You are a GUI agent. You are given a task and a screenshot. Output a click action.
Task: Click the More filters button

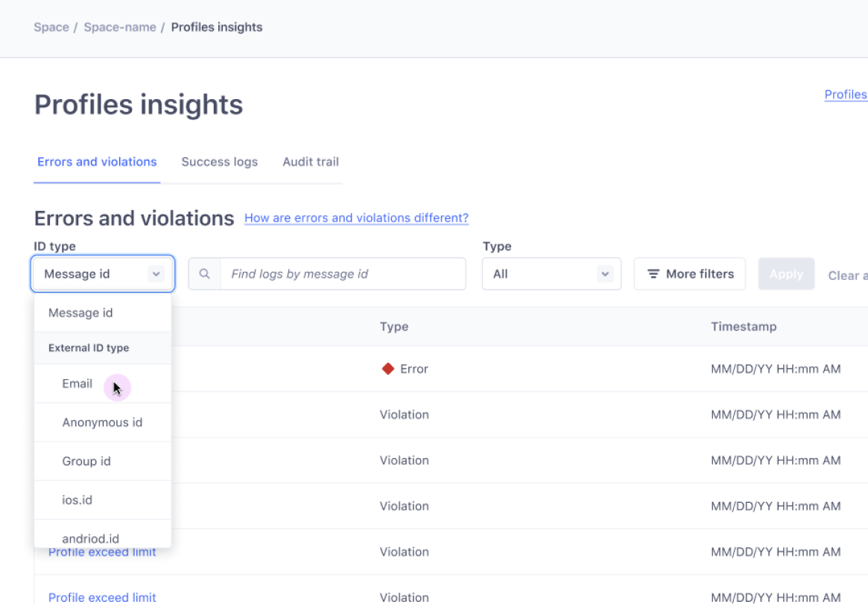coord(690,274)
